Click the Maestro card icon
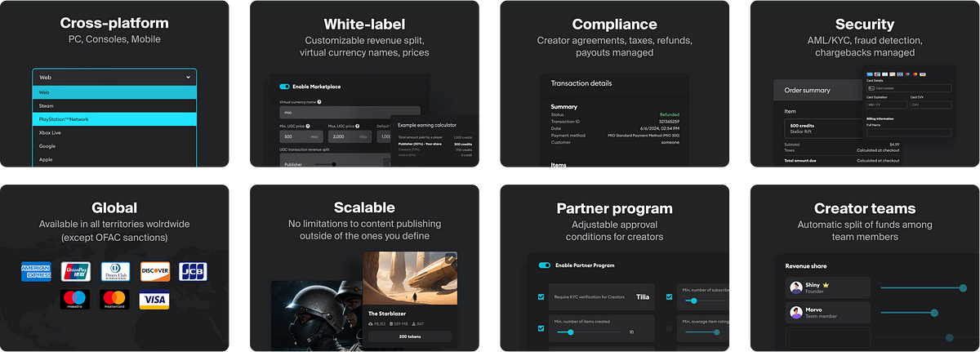Image resolution: width=980 pixels, height=352 pixels. pos(75,300)
